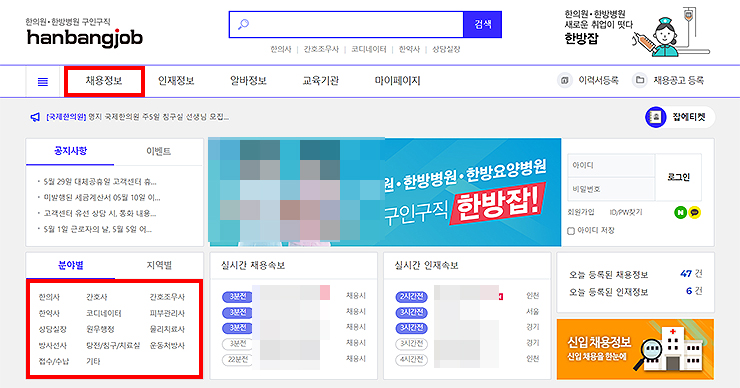Open the 알바정보 menu
The width and height of the screenshot is (740, 388).
248,81
